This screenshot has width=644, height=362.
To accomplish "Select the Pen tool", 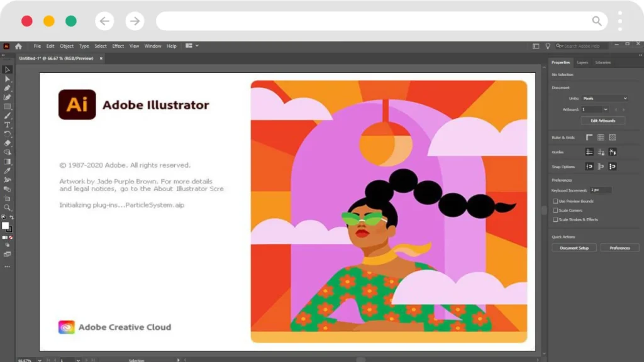I will 7,88.
